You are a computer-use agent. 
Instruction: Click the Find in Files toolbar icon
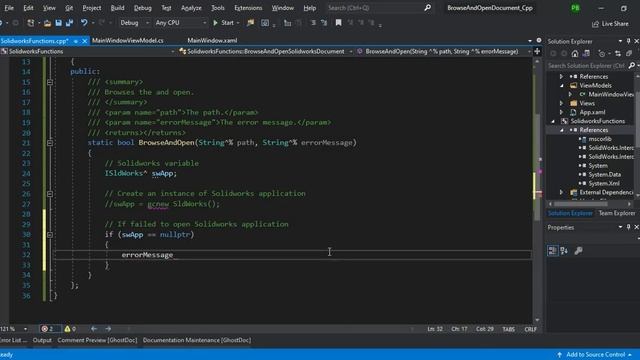(x=250, y=23)
